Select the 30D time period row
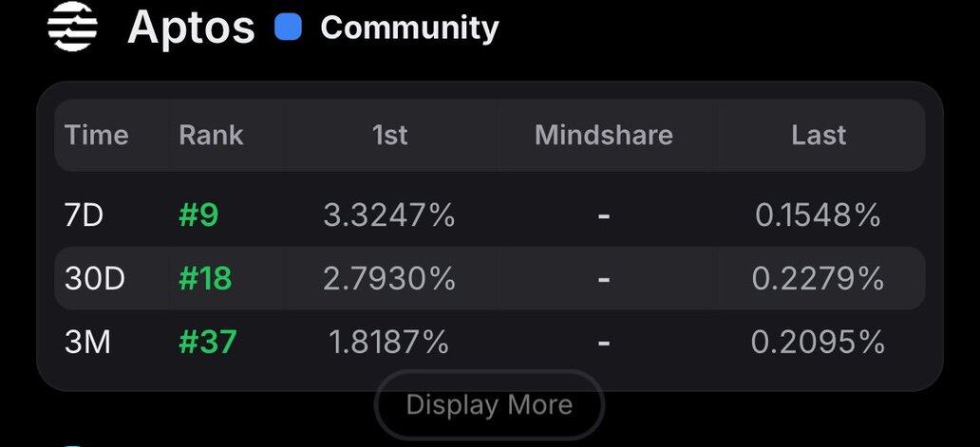This screenshot has height=447, width=980. 490,278
